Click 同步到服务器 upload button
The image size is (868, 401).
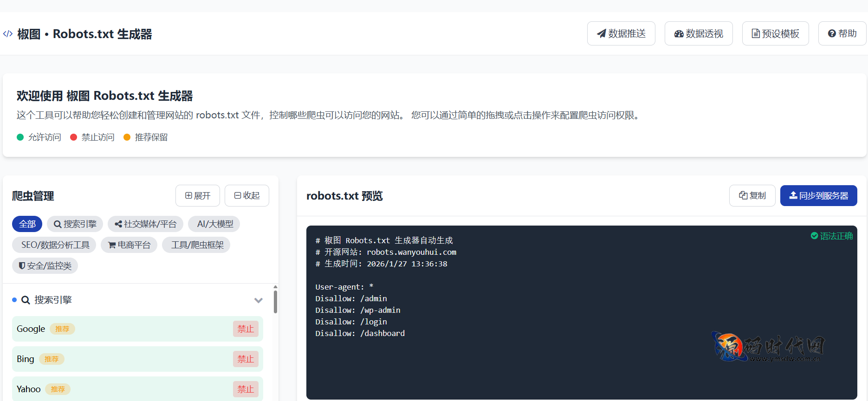818,195
